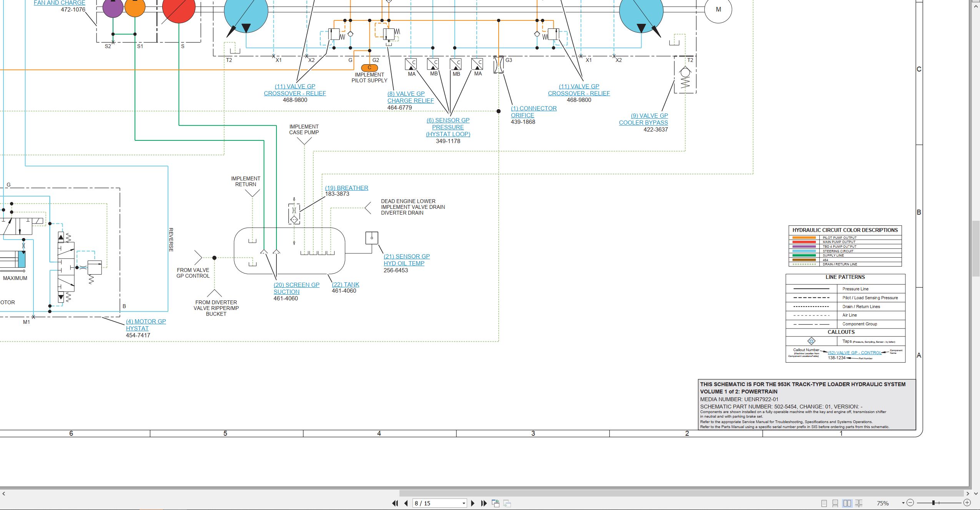Open the (4) MOTOR GP HYSTAT link
The image size is (980, 510).
[x=146, y=325]
